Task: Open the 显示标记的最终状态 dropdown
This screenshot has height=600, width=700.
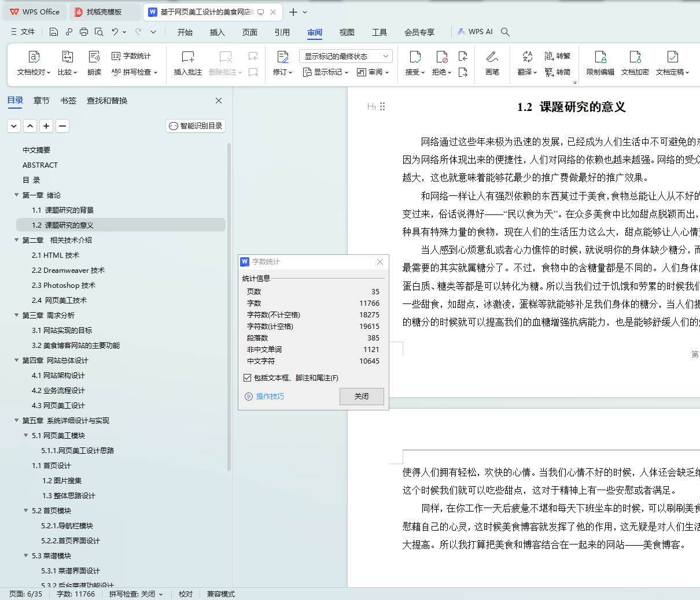Action: coord(345,55)
